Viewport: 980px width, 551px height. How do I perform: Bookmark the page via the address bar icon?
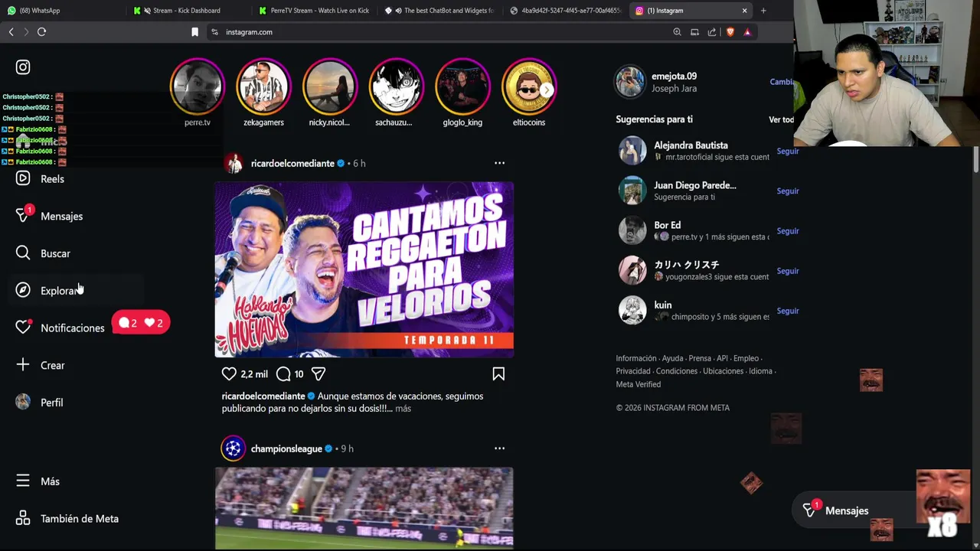[194, 31]
